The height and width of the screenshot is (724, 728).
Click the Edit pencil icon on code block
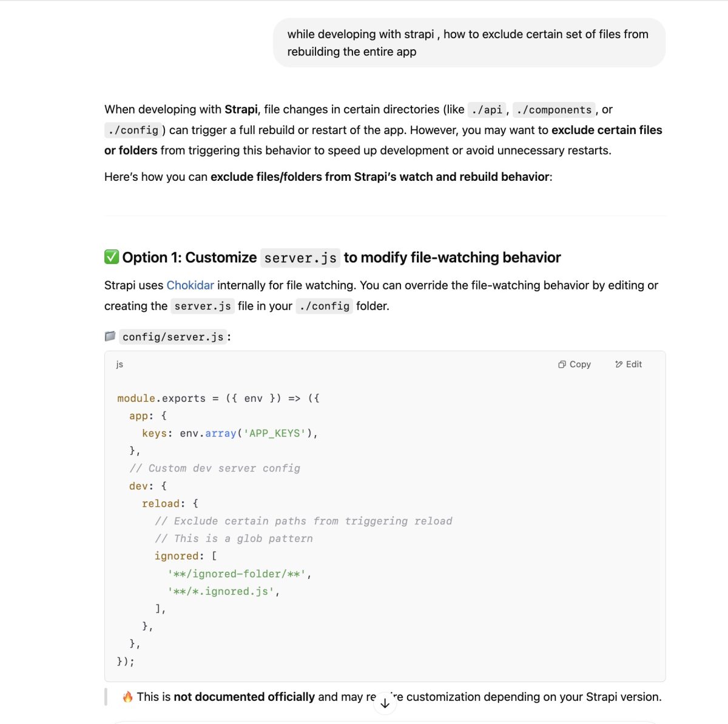[619, 364]
